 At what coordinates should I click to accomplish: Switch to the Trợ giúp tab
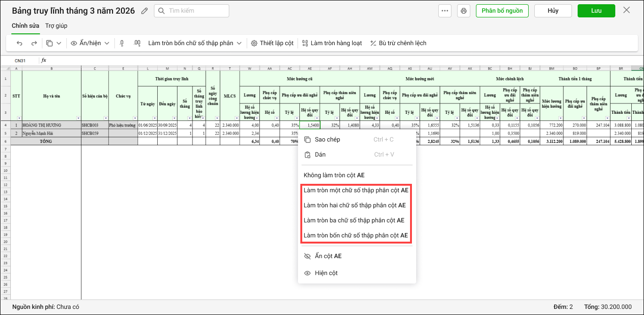tap(56, 25)
